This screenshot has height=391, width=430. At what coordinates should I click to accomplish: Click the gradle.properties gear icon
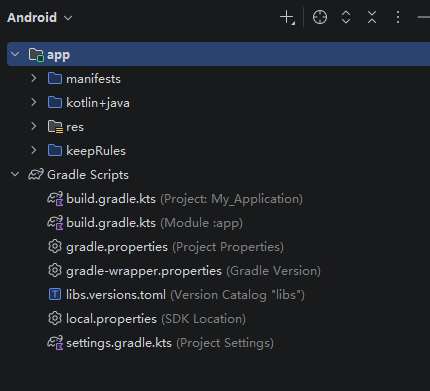(x=55, y=246)
